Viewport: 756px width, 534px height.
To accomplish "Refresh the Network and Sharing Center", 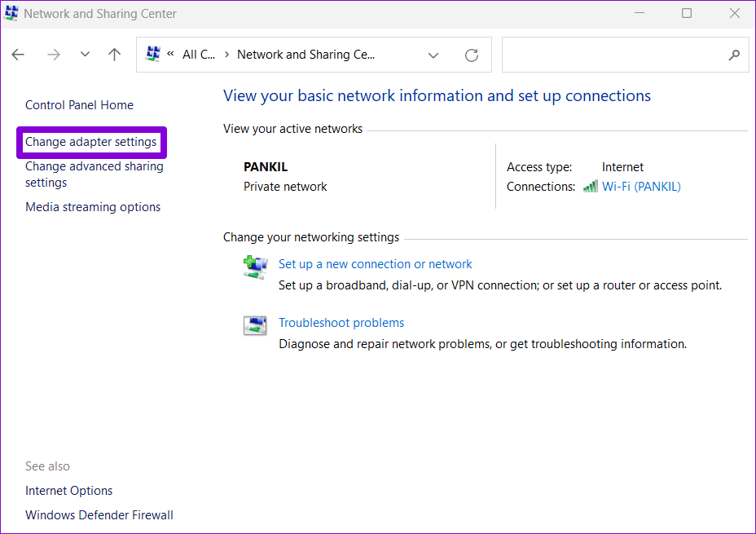I will coord(471,55).
